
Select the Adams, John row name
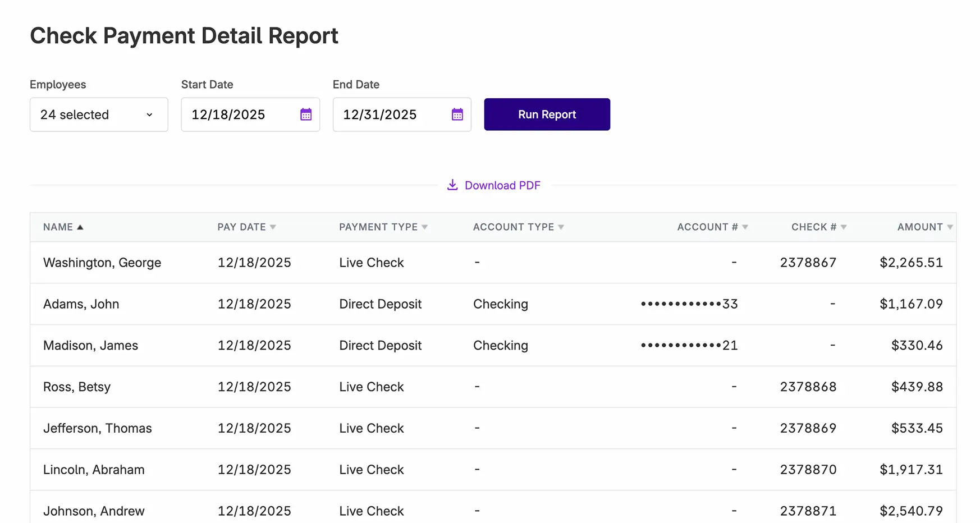(81, 304)
